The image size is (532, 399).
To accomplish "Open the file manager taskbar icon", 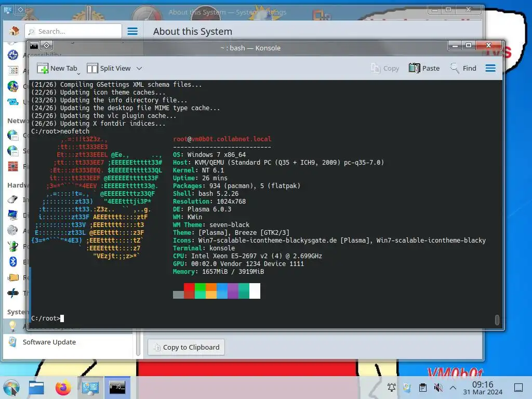I will [36, 388].
